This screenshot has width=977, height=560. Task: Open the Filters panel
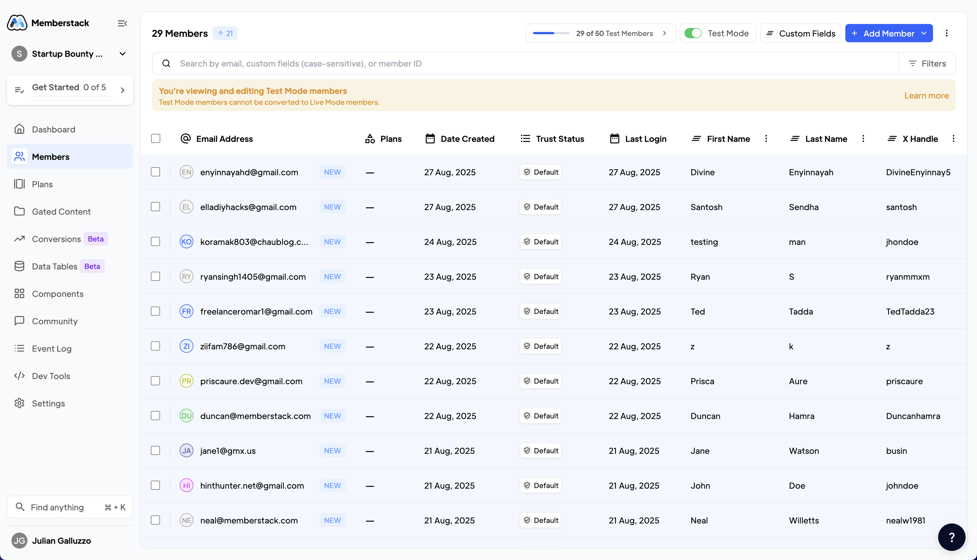(x=927, y=63)
